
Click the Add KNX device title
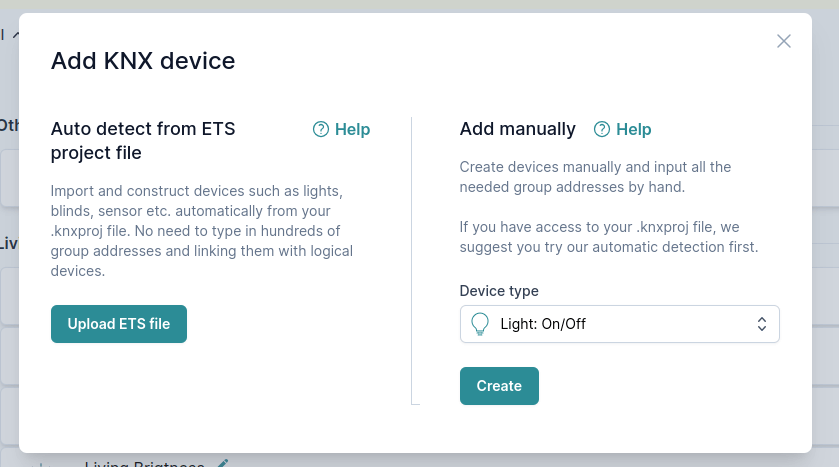143,61
